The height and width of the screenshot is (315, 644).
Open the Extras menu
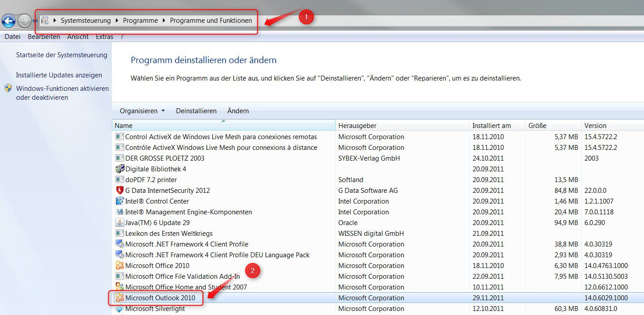pos(104,36)
